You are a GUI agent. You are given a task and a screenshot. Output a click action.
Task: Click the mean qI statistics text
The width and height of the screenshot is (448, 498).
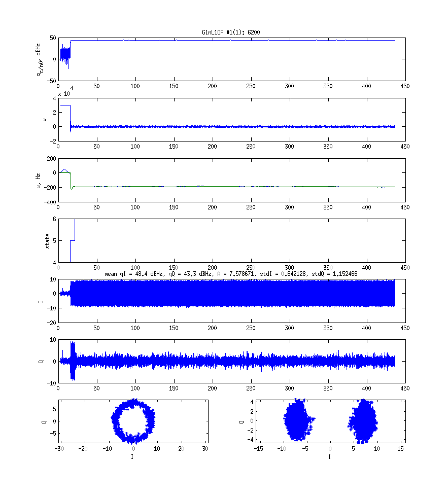[x=231, y=274]
